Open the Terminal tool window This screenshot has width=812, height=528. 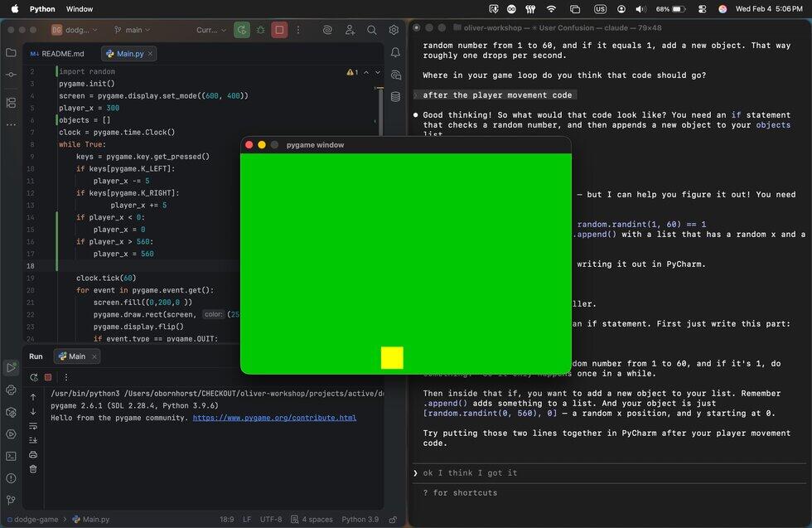click(11, 456)
